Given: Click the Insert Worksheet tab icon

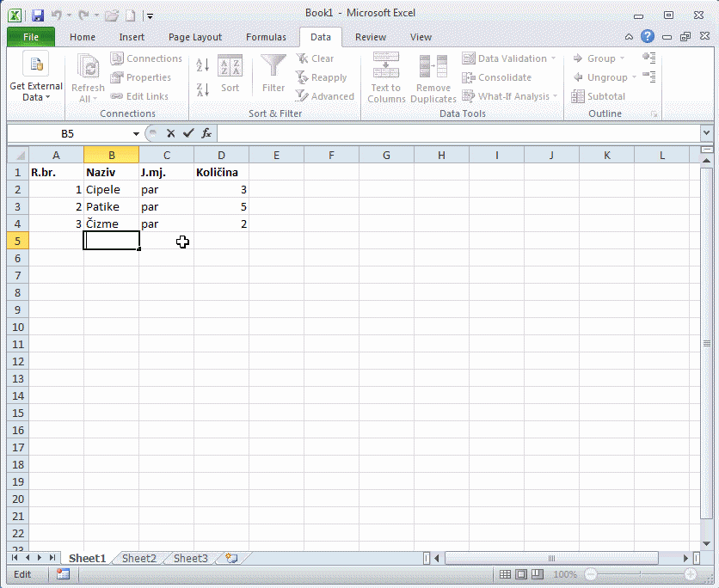Looking at the screenshot, I should pos(230,558).
